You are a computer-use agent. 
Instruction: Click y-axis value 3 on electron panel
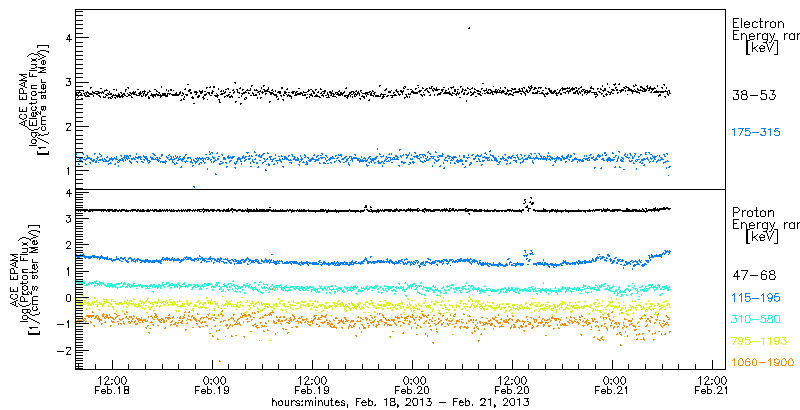pos(68,82)
